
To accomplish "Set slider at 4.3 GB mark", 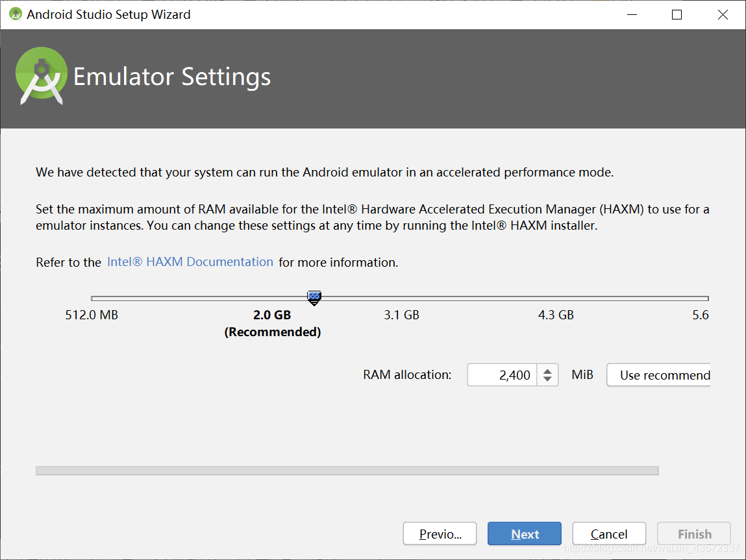I will pos(556,298).
